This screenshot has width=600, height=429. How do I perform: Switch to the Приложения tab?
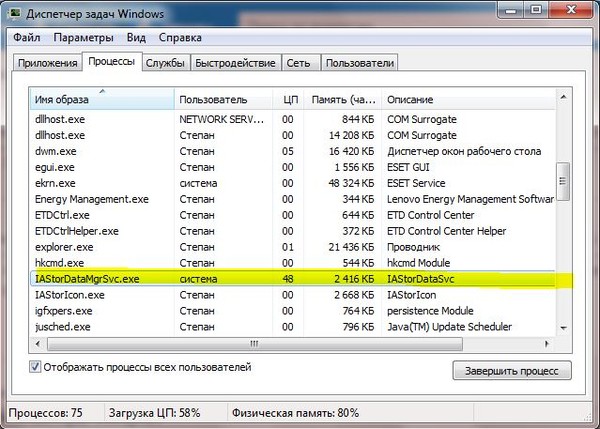click(x=47, y=63)
